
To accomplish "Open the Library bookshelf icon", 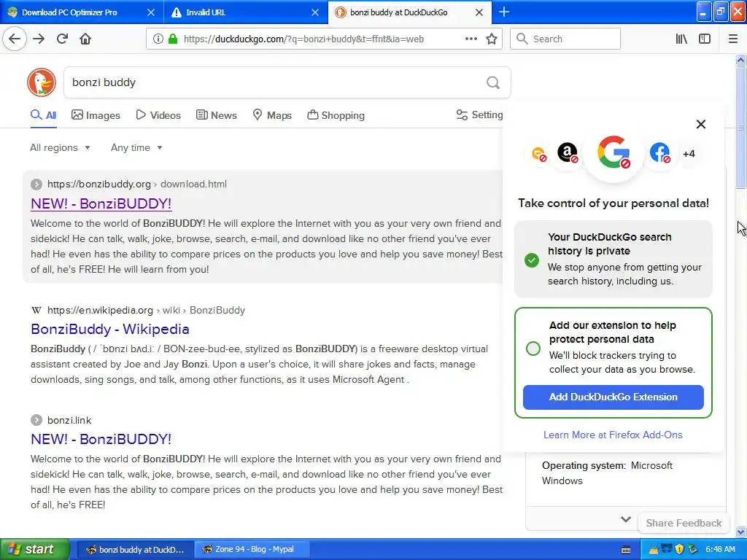I will pyautogui.click(x=681, y=39).
